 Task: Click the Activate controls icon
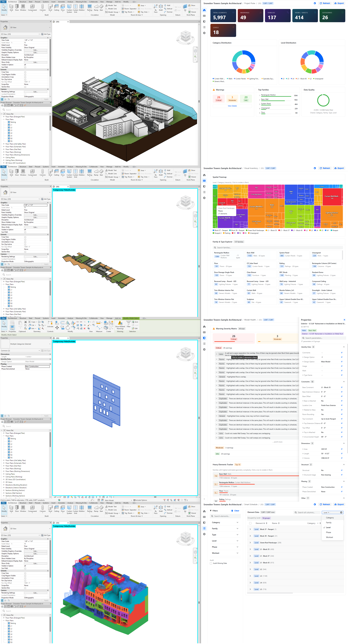click(x=50, y=323)
